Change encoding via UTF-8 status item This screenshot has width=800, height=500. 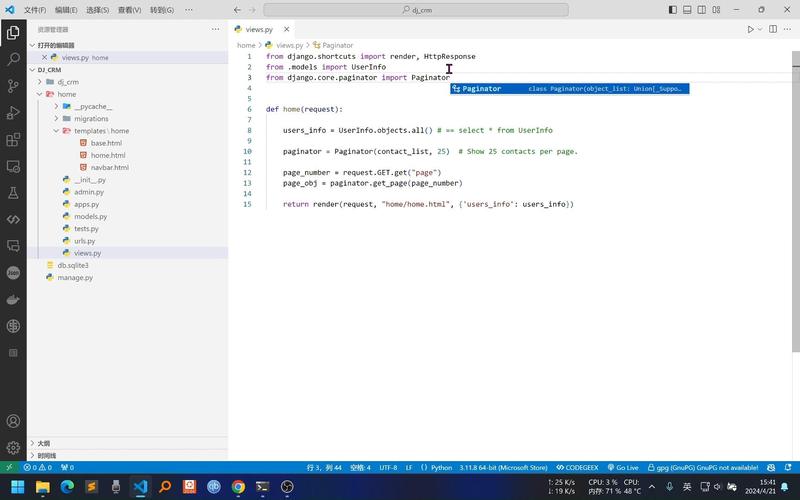[388, 467]
